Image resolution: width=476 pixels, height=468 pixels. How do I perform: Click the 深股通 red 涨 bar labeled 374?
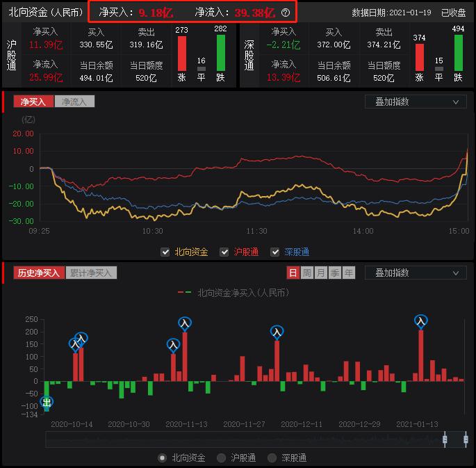[x=420, y=58]
